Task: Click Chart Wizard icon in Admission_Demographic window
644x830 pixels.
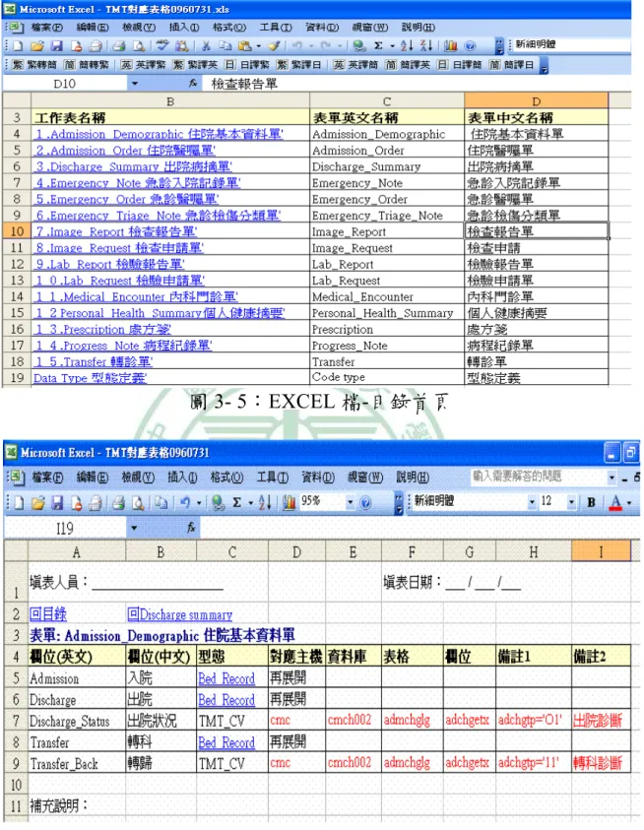Action: (x=289, y=502)
